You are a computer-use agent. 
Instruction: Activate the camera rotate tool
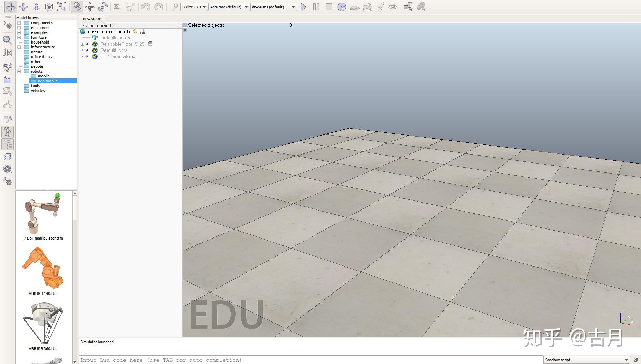coord(24,7)
